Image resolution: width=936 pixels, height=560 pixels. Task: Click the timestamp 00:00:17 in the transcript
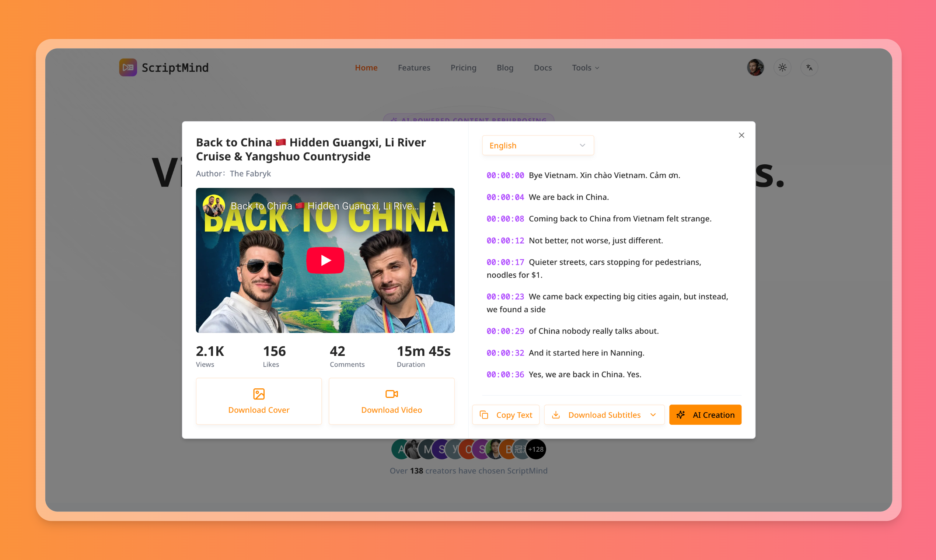click(505, 262)
